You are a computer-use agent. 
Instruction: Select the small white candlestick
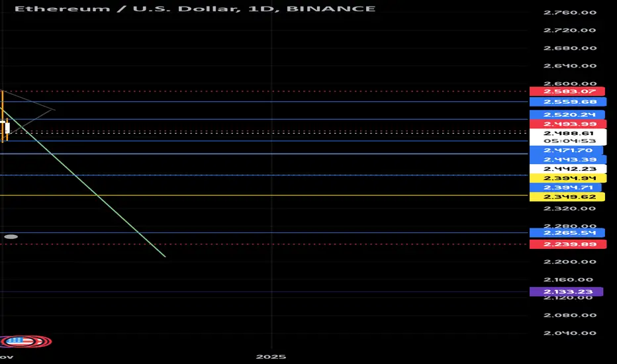point(7,128)
